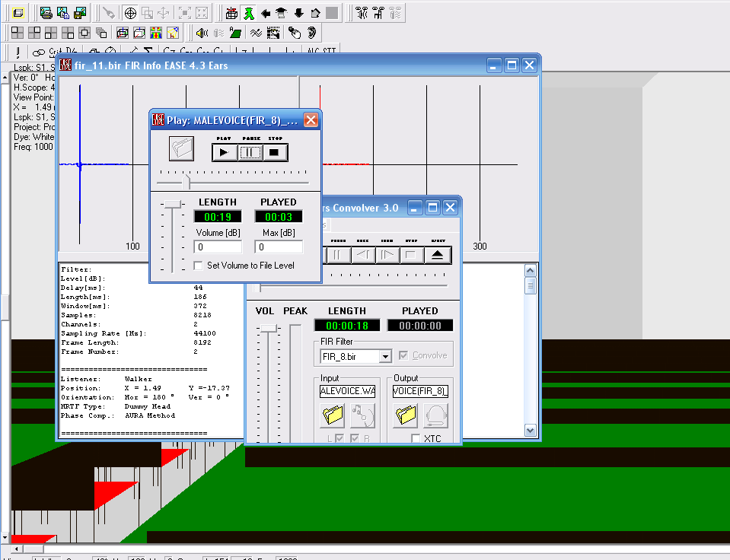Image resolution: width=730 pixels, height=560 pixels.
Task: Click FIR Info scrollbar up arrow
Action: [531, 270]
